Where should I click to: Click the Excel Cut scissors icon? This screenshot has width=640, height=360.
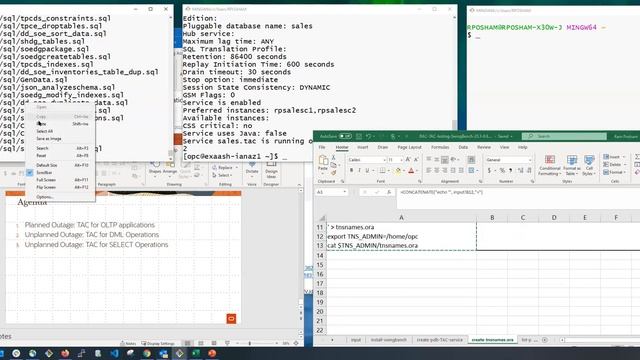(x=334, y=158)
